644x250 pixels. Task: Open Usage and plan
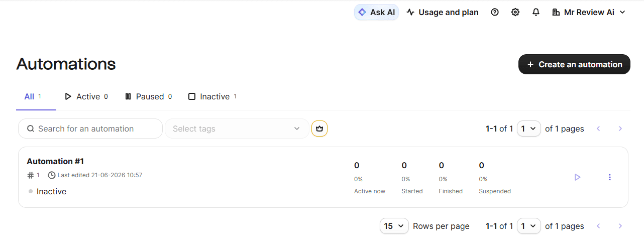[x=443, y=12]
